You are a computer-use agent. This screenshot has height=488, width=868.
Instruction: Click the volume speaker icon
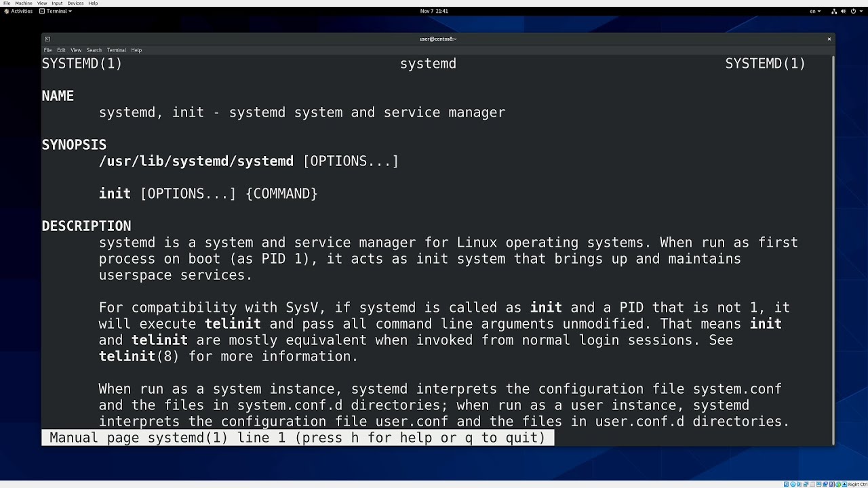(844, 11)
